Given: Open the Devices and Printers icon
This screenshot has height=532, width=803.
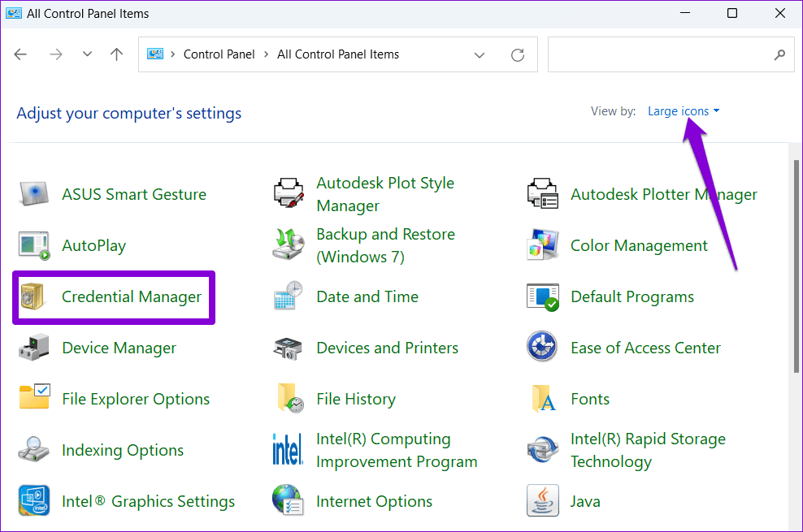Looking at the screenshot, I should [289, 348].
